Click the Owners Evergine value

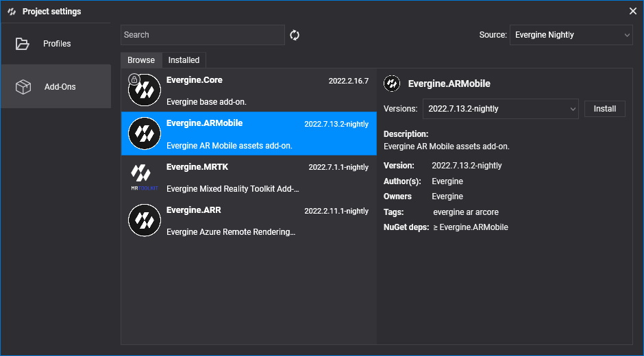coord(447,196)
